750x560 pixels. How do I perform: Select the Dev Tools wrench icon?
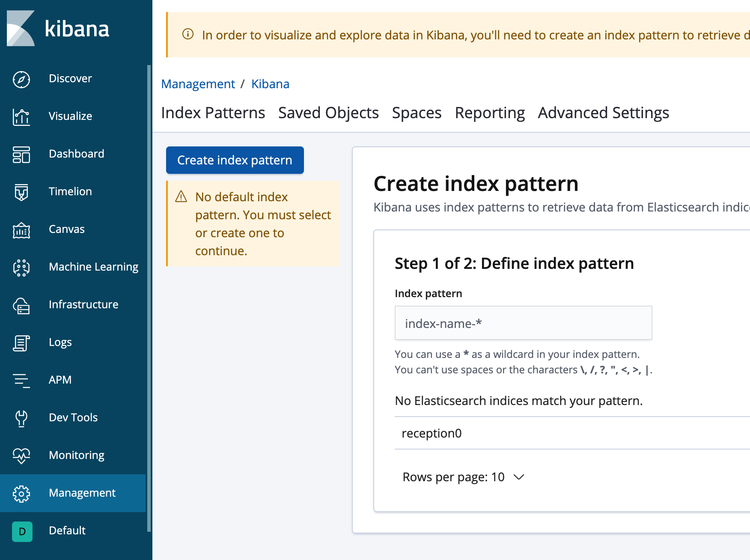coord(21,418)
